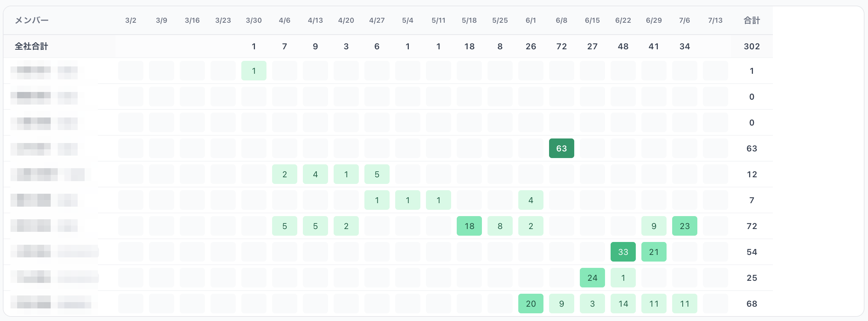Select the 5/4 week column header
Image resolution: width=868 pixels, height=321 pixels.
408,20
